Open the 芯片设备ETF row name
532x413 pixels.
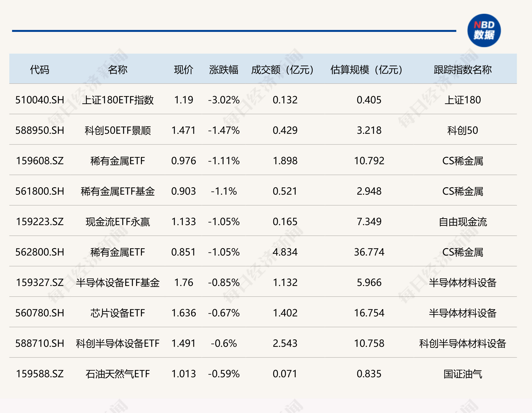pyautogui.click(x=118, y=313)
